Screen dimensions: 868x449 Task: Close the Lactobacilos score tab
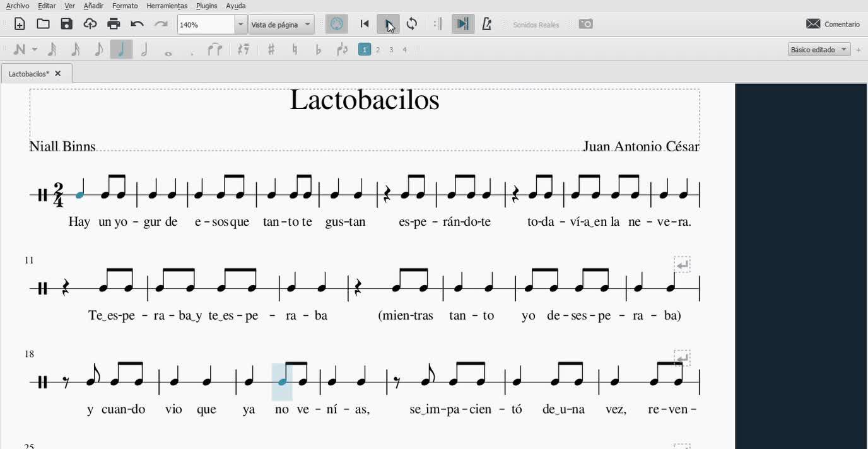click(x=58, y=74)
